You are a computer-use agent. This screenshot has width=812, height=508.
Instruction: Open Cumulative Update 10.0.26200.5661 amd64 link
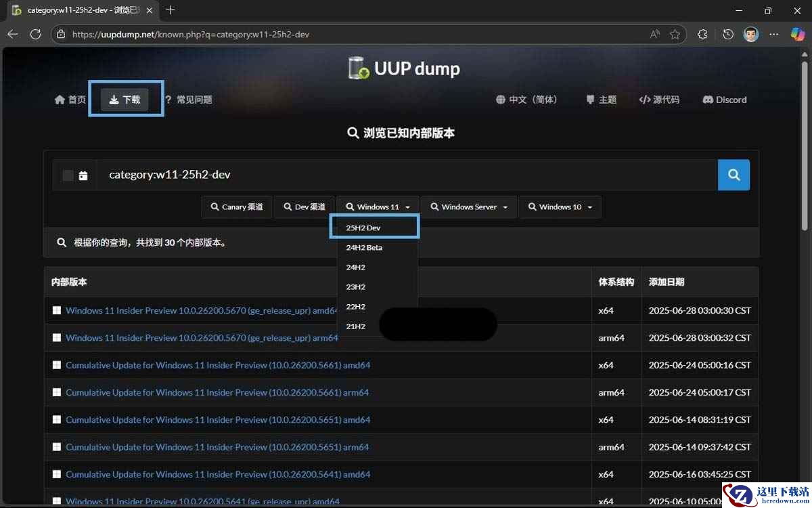click(218, 365)
